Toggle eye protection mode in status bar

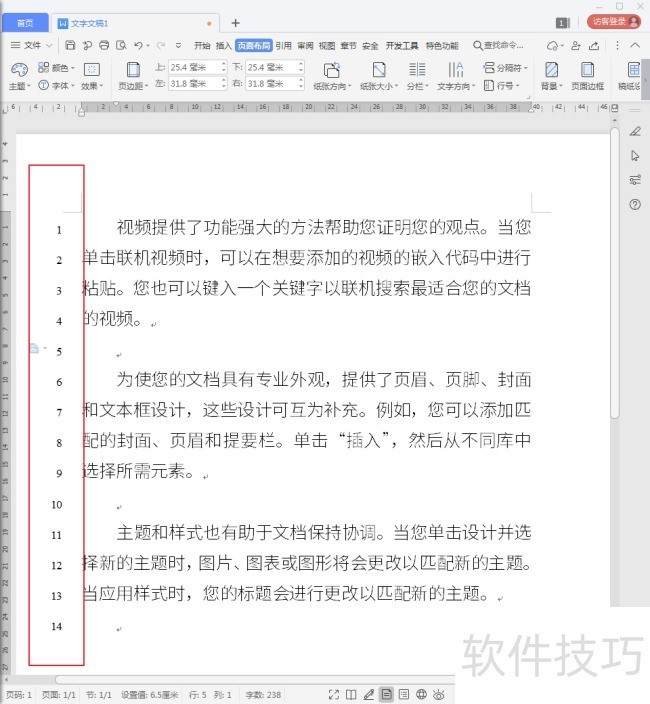coord(439,694)
